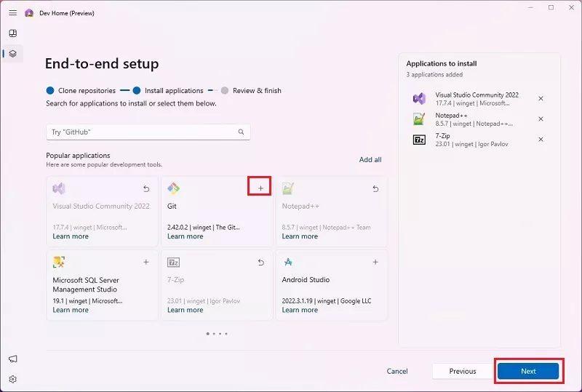This screenshot has width=582, height=392.
Task: Click the Next button
Action: pos(528,371)
